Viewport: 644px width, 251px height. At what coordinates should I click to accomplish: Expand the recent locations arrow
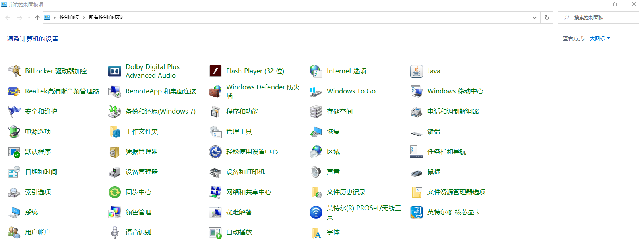[29, 18]
